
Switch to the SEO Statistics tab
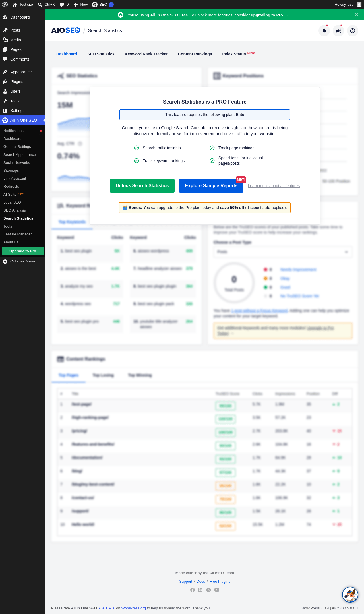point(101,54)
